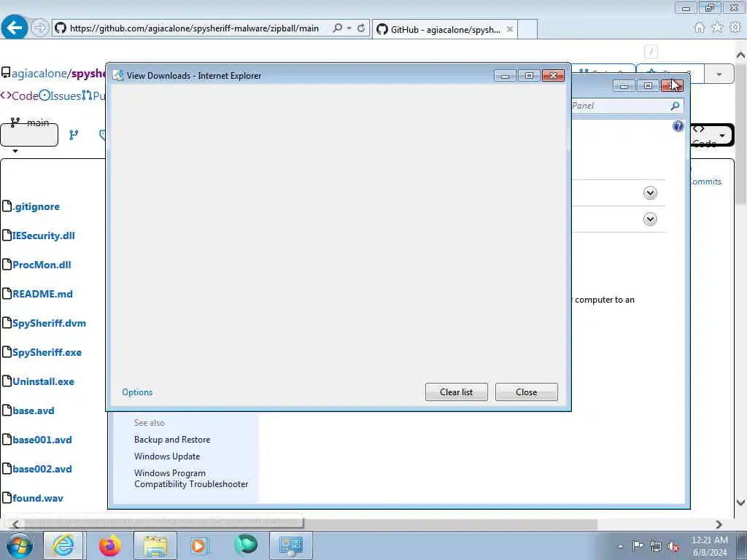Viewport: 747px width, 560px height.
Task: Click the horizontal scrollbar left arrow
Action: point(15,524)
